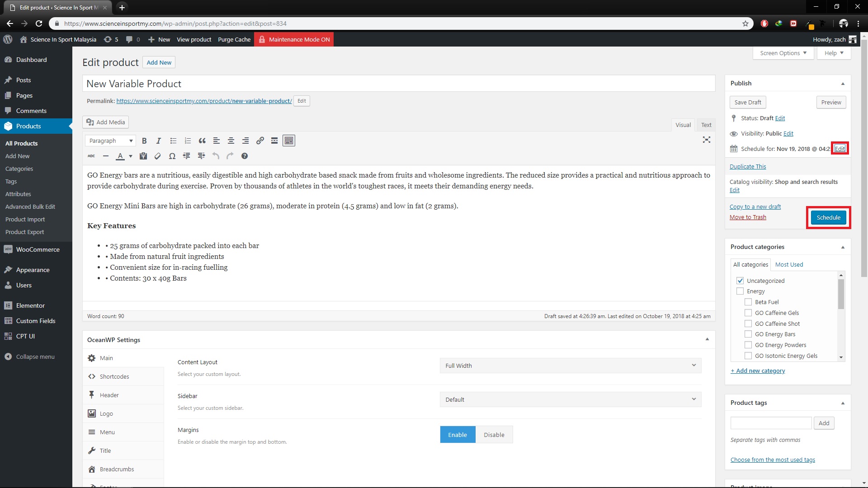Click the Move to Trash link
868x488 pixels.
748,217
